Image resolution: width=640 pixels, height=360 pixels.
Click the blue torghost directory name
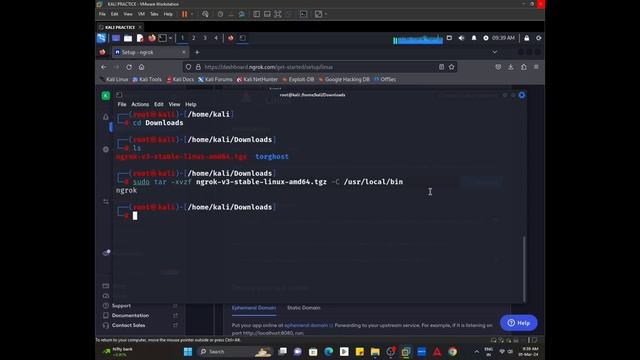click(x=272, y=157)
